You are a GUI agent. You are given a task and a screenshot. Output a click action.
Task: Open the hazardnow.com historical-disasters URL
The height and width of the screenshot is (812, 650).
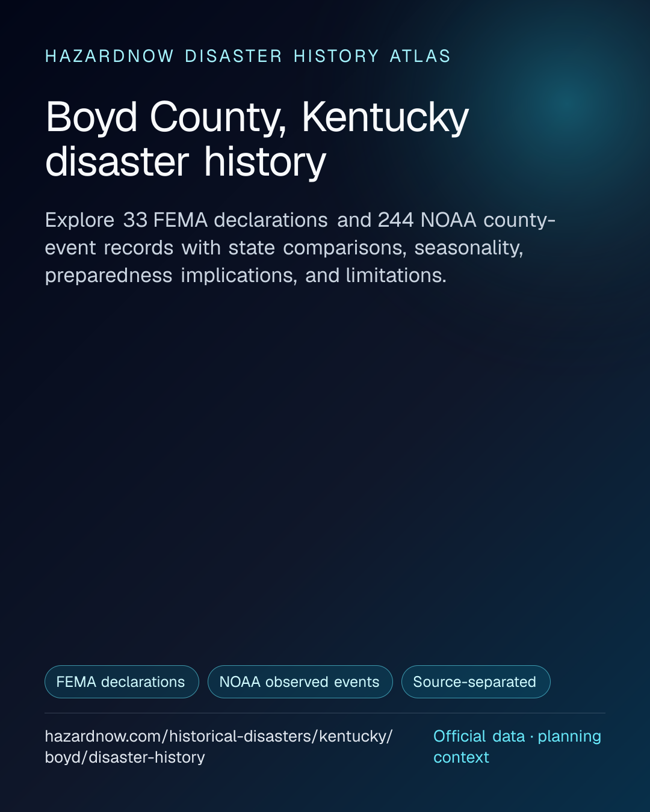click(x=219, y=746)
